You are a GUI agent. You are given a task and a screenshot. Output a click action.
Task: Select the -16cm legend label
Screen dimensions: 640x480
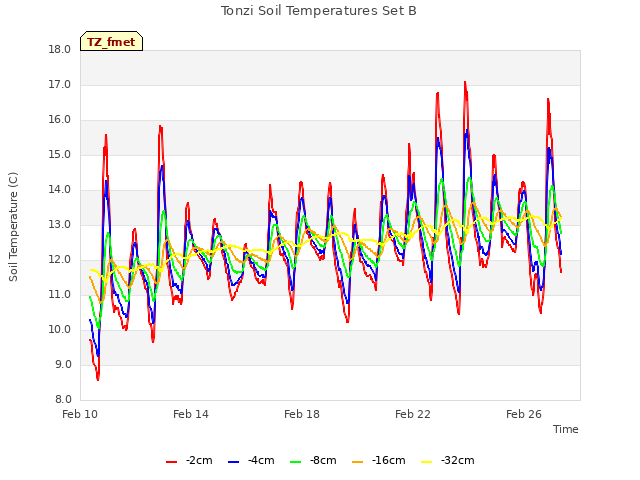tap(389, 460)
